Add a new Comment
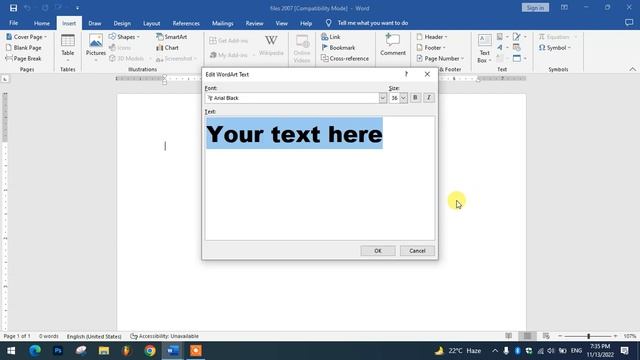 393,45
